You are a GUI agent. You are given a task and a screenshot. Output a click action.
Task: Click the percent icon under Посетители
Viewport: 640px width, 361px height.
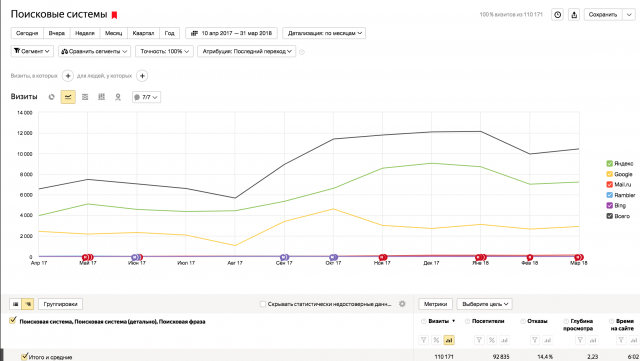(492, 340)
